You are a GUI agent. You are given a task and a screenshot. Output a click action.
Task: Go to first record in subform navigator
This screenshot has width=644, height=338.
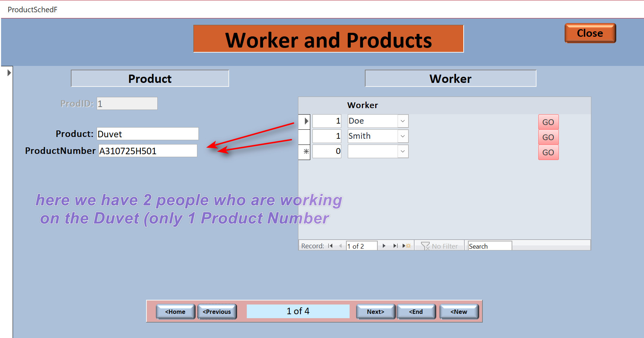tap(330, 246)
